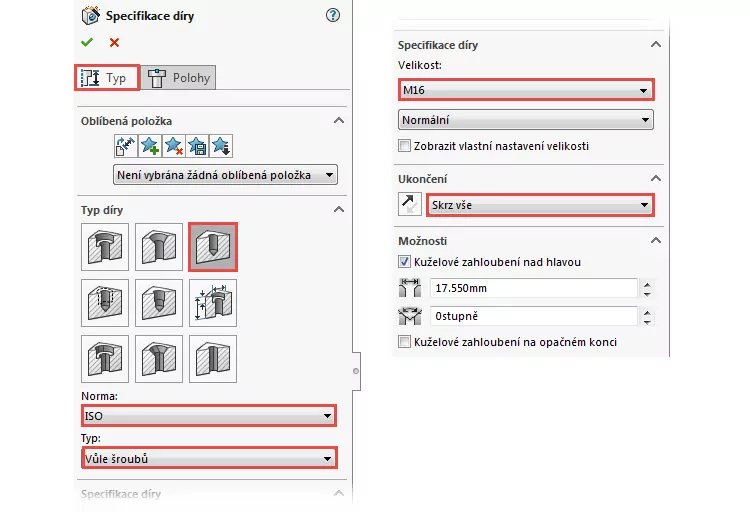
Task: Increase the 17.550mm value with up arrow
Action: point(647,284)
